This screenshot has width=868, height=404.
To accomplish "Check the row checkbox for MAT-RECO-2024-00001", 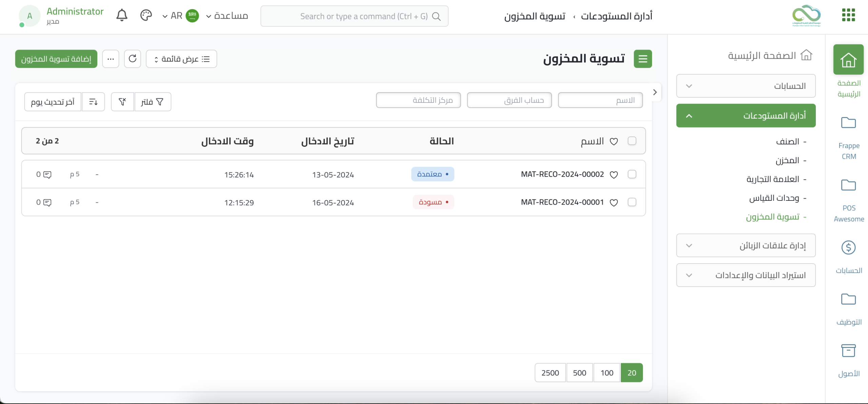I will point(632,202).
